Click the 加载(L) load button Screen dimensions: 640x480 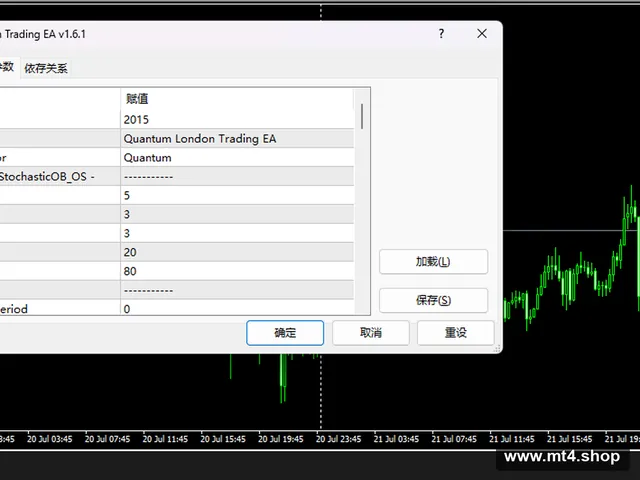pos(433,261)
